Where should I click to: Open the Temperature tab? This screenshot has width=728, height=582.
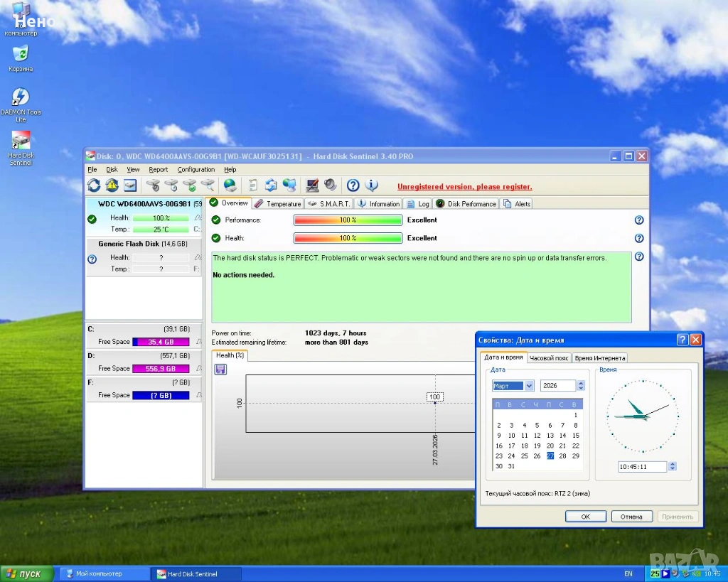click(278, 204)
